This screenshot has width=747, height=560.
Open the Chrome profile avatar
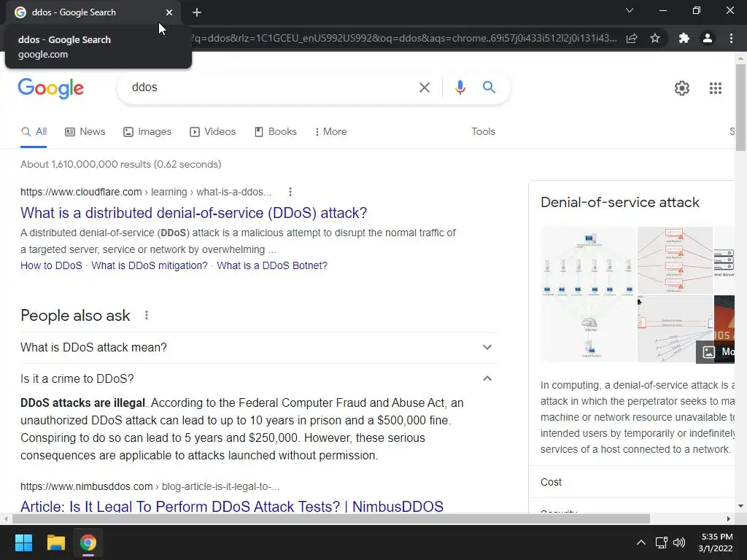[x=708, y=38]
